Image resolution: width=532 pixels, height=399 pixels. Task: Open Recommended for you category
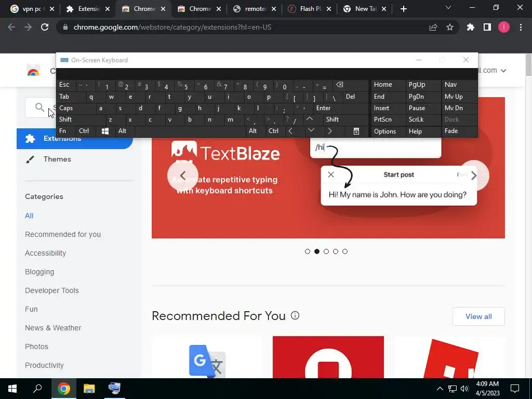63,234
